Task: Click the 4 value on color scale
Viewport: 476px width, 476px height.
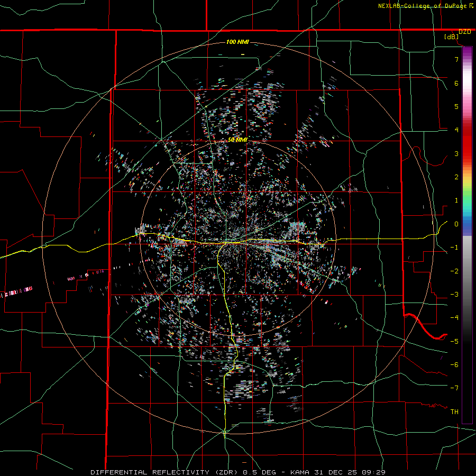Action: [456, 130]
